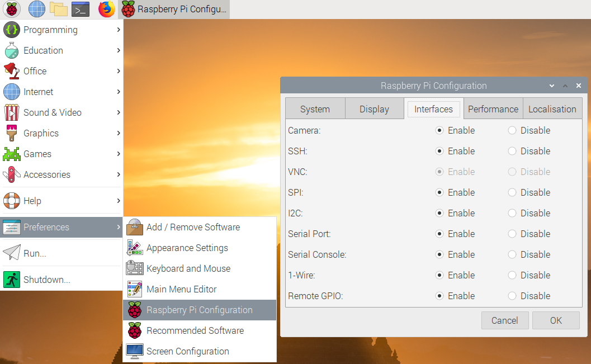The width and height of the screenshot is (591, 364).
Task: Click the Help lifebuoy icon
Action: [12, 201]
